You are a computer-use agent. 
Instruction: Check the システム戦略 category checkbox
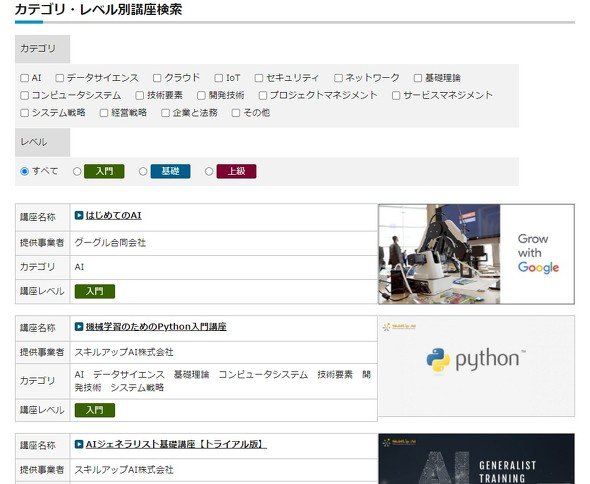(x=24, y=113)
